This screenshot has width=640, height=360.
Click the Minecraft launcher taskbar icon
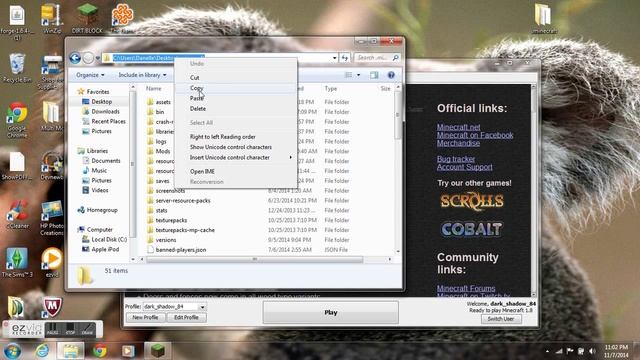(x=158, y=351)
